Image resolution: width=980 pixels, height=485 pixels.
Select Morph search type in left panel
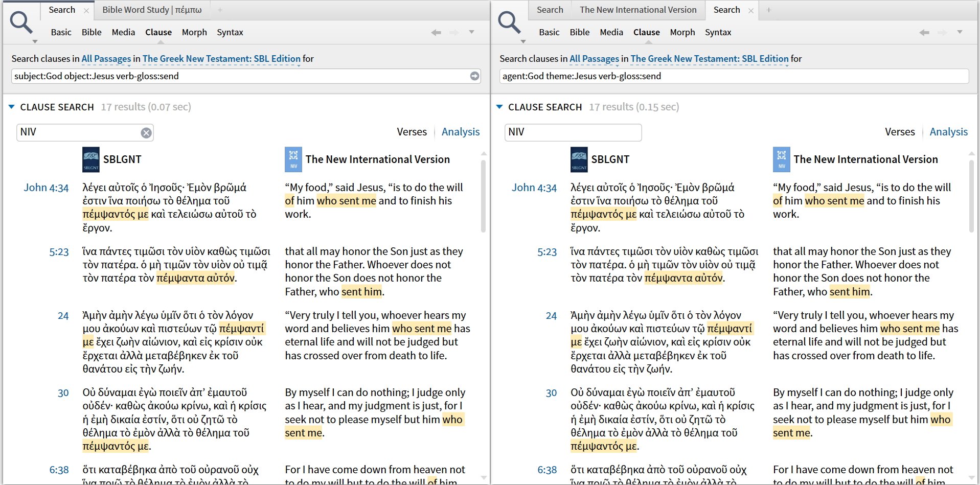194,32
